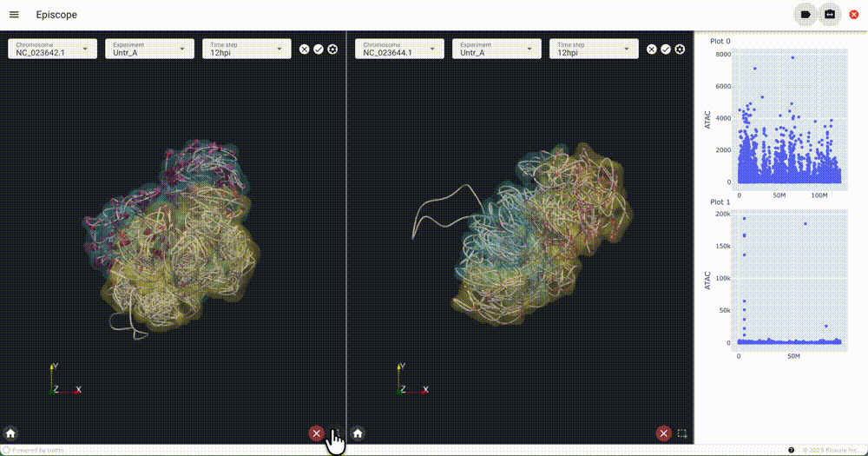Open the hamburger navigation menu
The image size is (868, 456).
(x=14, y=15)
